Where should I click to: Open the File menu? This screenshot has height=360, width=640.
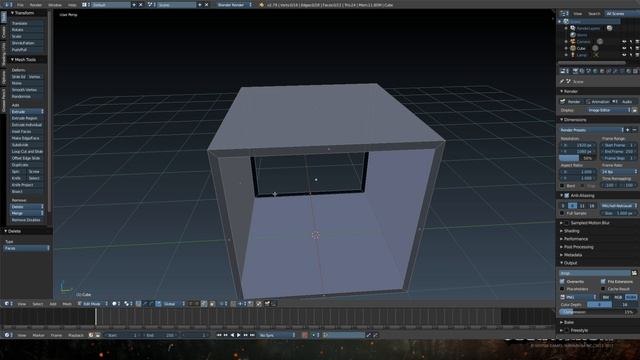tap(20, 5)
